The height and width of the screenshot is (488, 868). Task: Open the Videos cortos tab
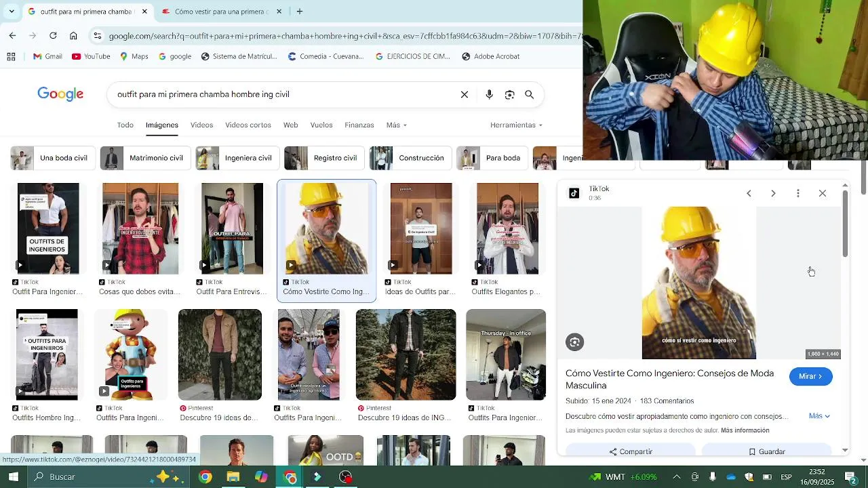248,125
